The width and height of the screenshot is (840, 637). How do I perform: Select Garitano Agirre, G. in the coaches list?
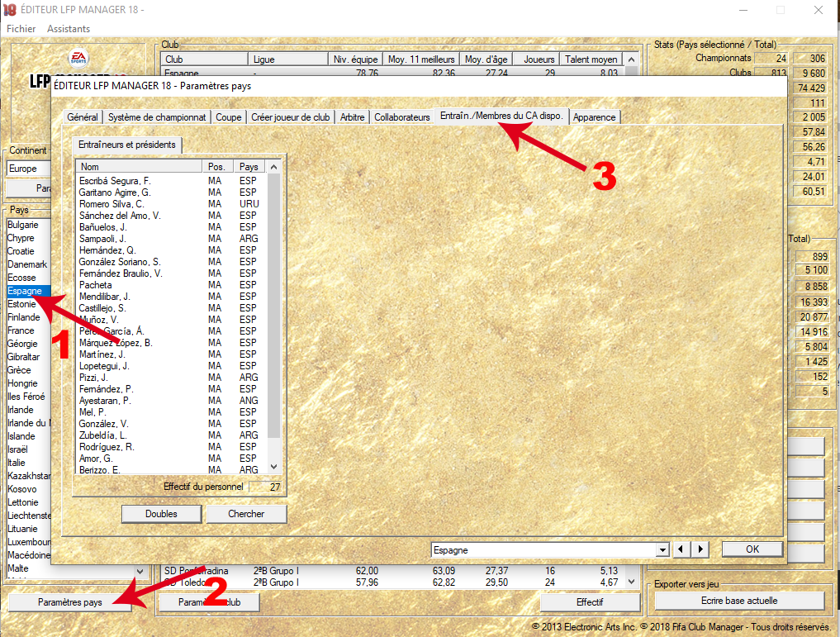tap(172, 193)
